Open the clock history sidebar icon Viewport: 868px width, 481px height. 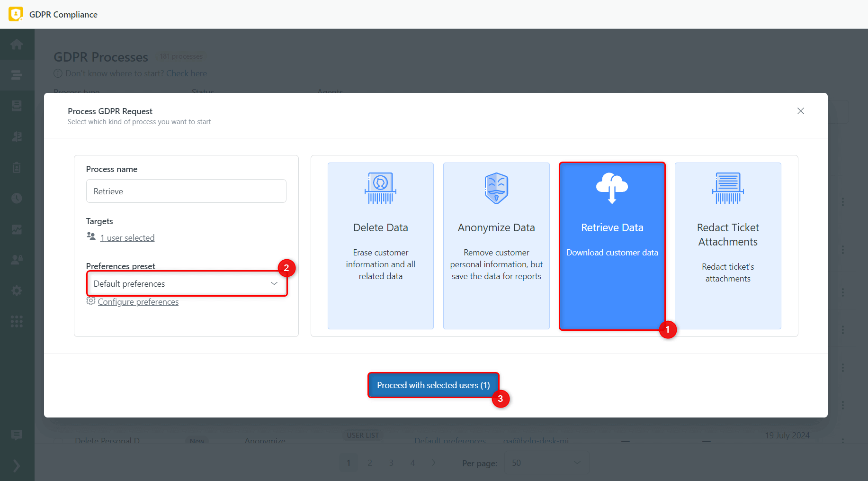coord(17,198)
